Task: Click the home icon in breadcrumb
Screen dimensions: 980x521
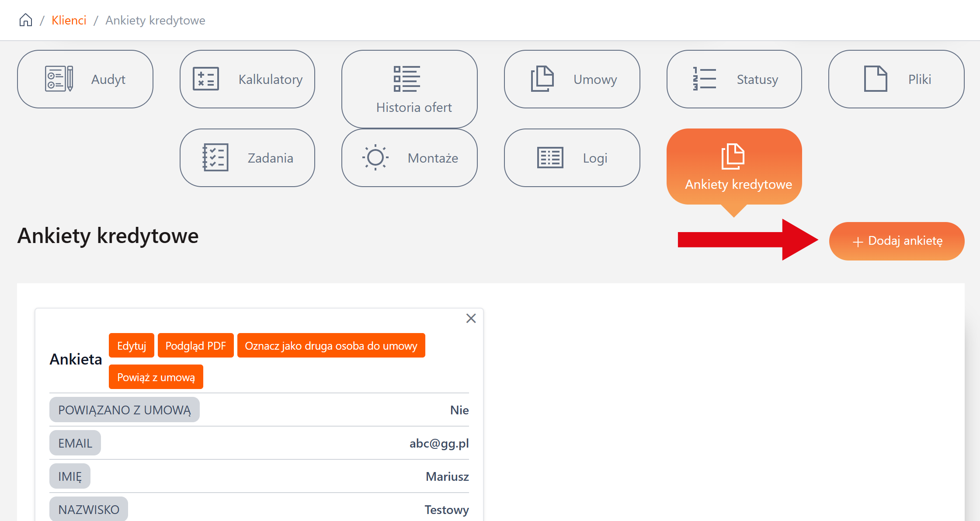Action: 26,20
